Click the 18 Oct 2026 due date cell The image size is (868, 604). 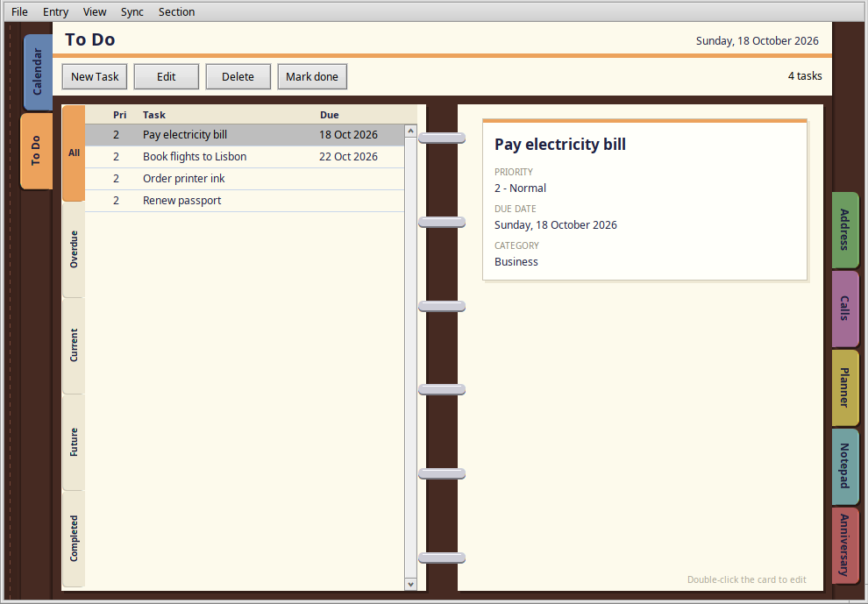348,134
